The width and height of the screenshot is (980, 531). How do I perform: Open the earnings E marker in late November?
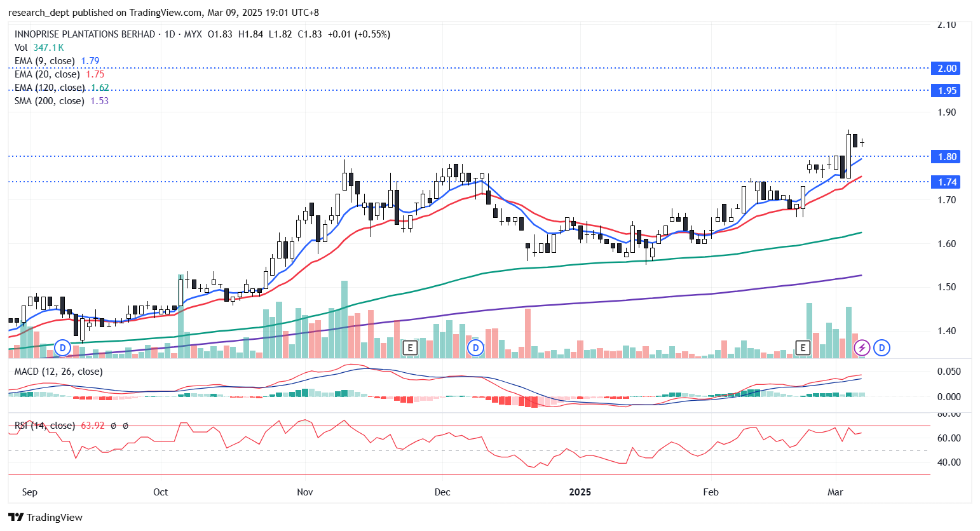coord(410,347)
